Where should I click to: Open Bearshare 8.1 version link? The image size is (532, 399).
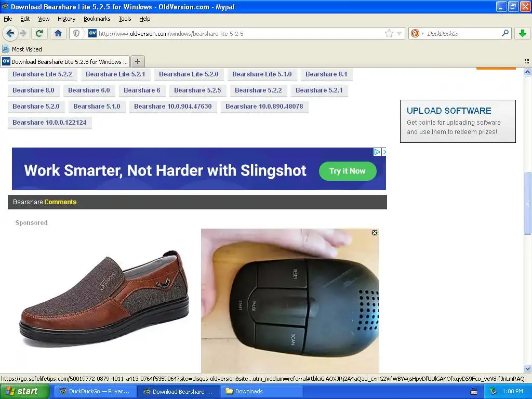[x=326, y=74]
